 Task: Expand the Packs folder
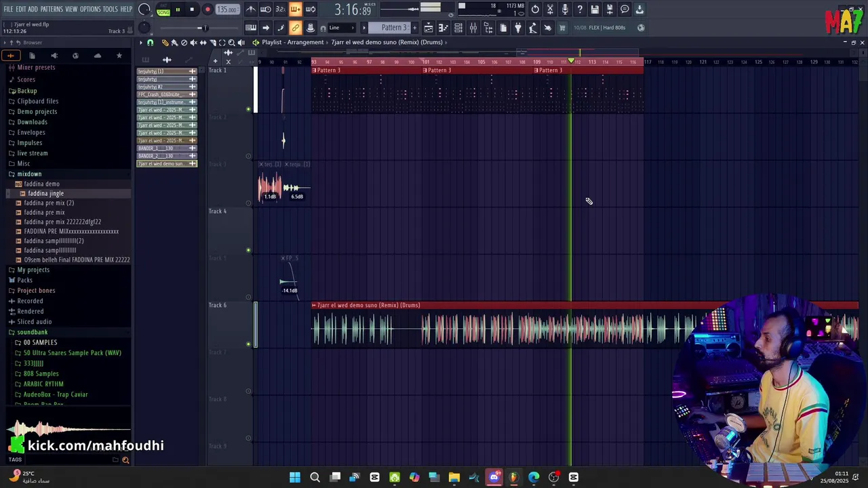pos(24,280)
